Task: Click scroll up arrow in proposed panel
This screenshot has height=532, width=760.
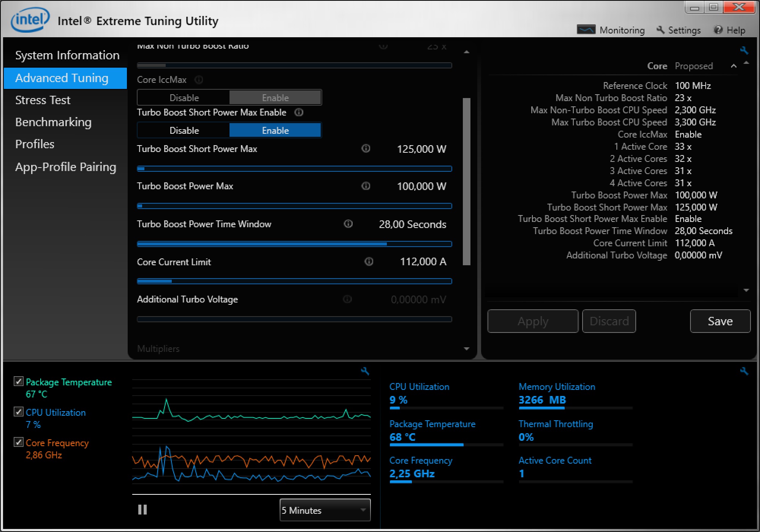Action: (x=746, y=62)
